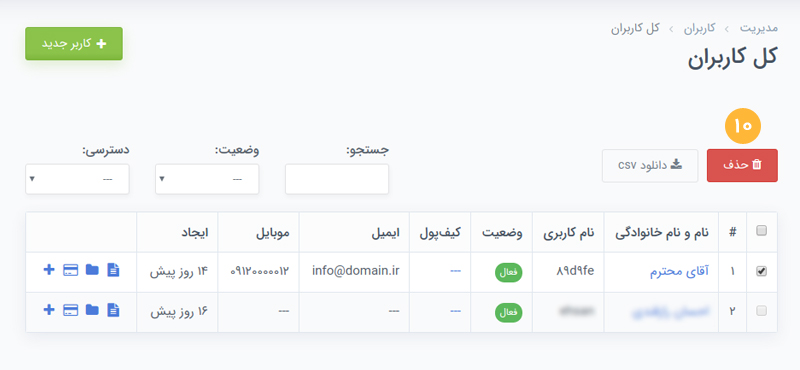The width and height of the screenshot is (800, 370).
Task: Click the credit card icon in row 1
Action: point(70,270)
